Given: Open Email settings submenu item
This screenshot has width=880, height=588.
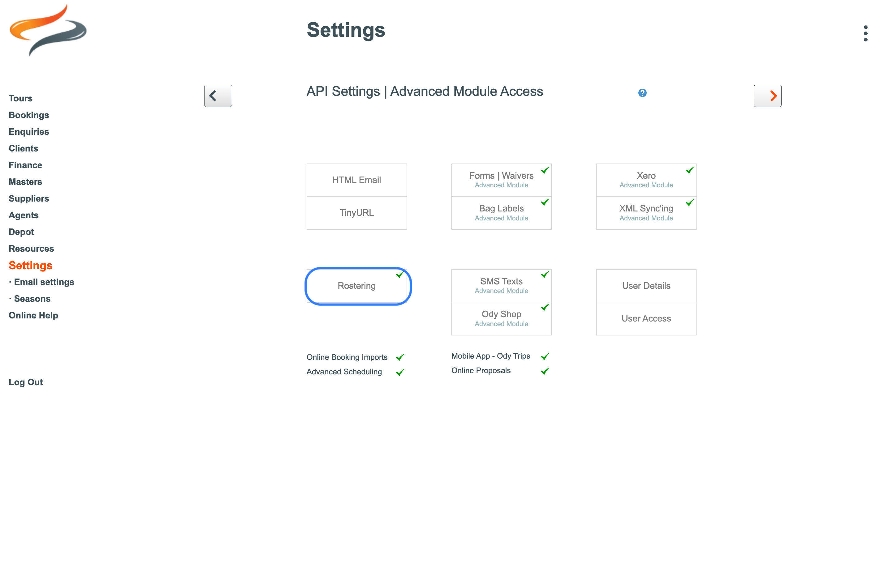Looking at the screenshot, I should pyautogui.click(x=44, y=282).
